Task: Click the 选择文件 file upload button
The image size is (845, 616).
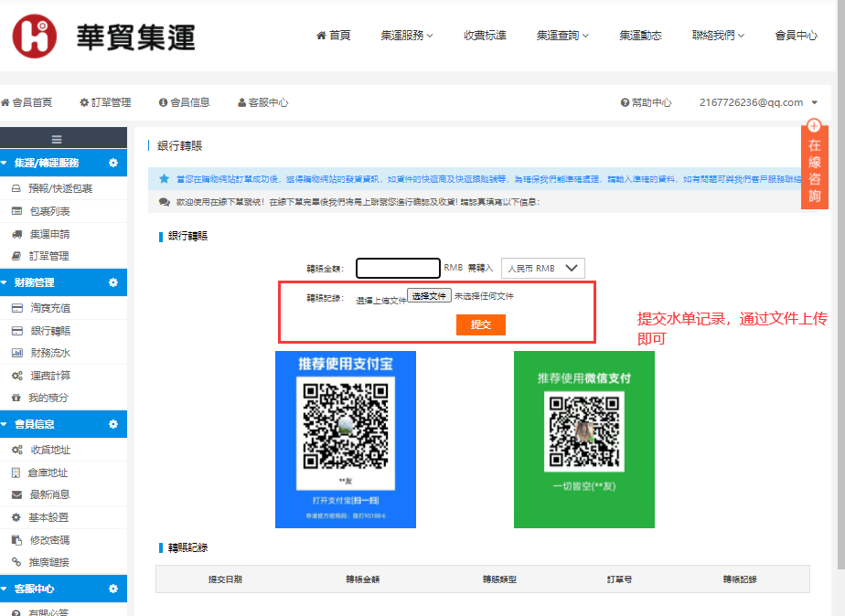Action: point(429,296)
